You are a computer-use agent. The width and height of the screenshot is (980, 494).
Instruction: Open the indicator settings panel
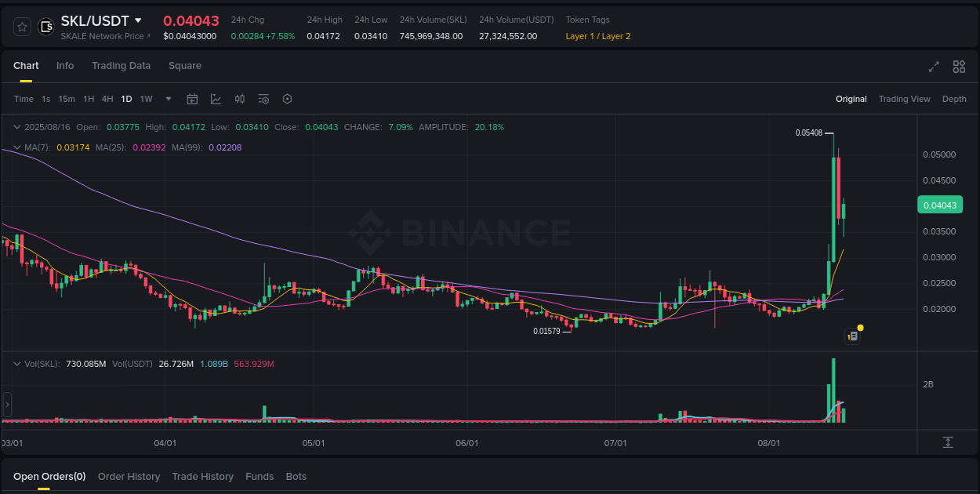263,99
